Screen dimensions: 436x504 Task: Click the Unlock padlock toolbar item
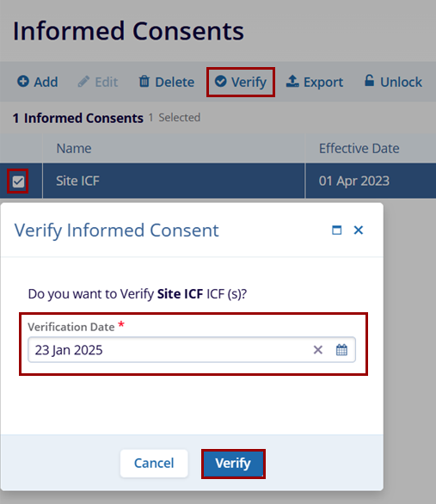393,82
